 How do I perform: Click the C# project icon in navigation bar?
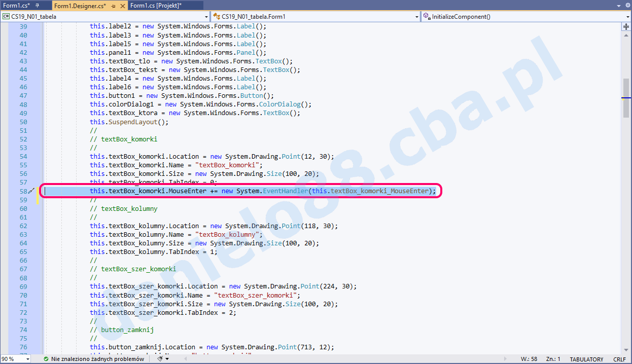(x=6, y=16)
